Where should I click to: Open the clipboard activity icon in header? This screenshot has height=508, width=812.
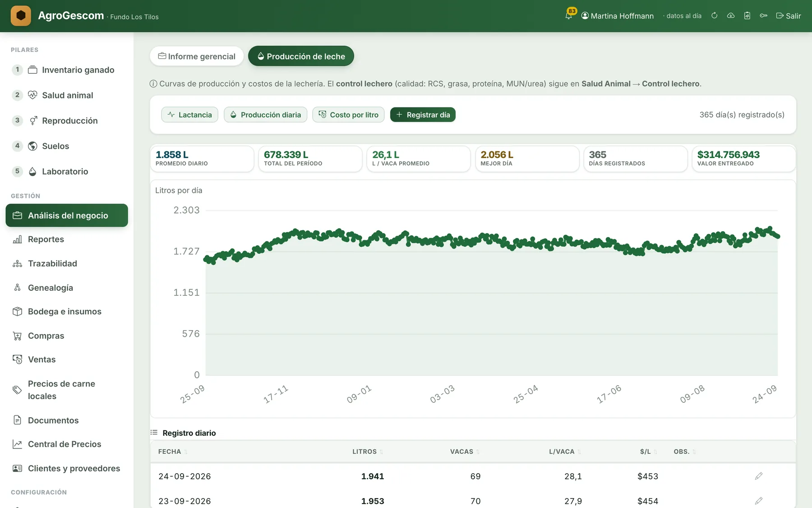pyautogui.click(x=747, y=16)
